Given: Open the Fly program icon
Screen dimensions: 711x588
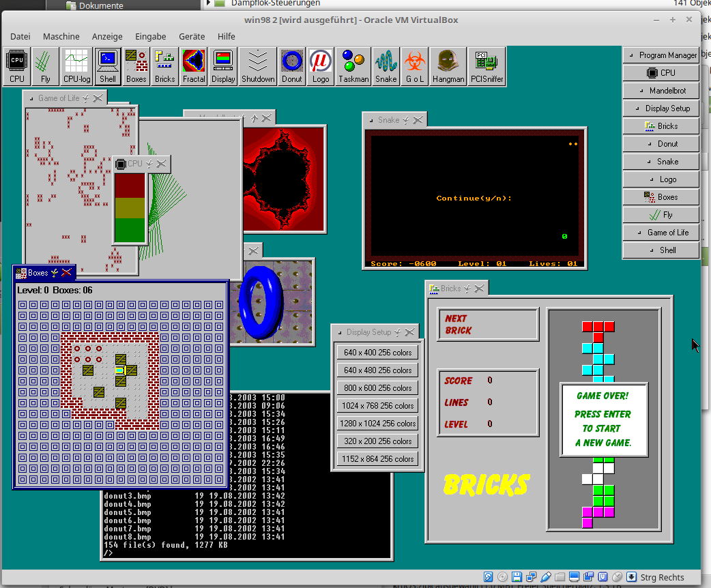Looking at the screenshot, I should coord(46,66).
